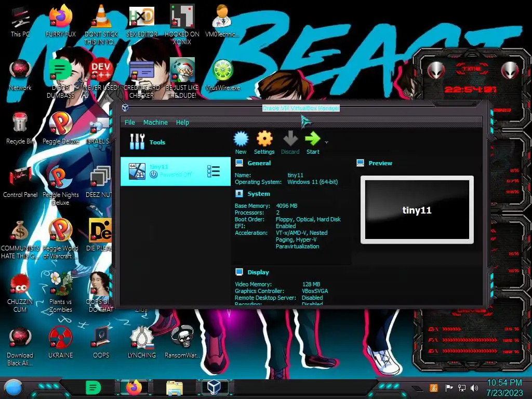This screenshot has width=532, height=399.
Task: Select the Peggle Nights Deluxe shortcut
Action: pos(60,186)
